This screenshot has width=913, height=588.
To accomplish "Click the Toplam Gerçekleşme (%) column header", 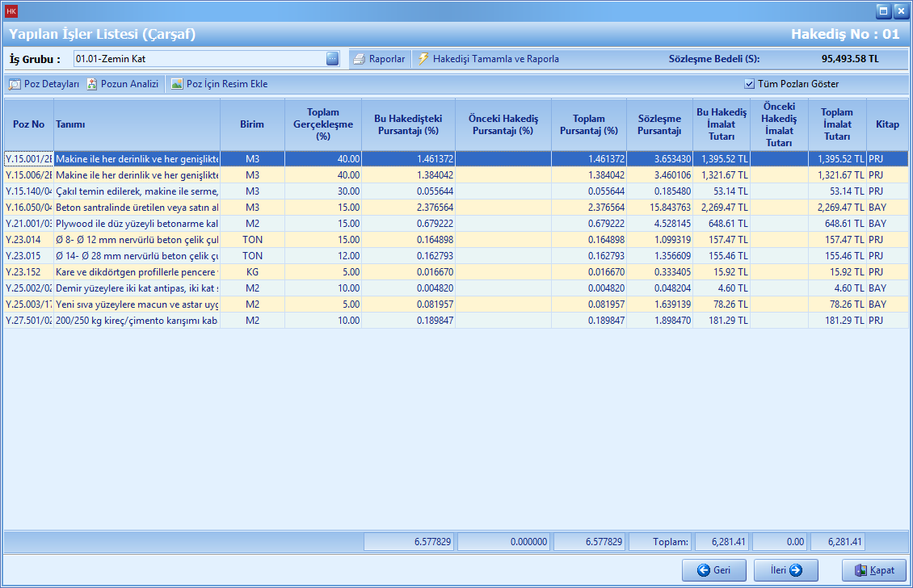I will tap(323, 124).
